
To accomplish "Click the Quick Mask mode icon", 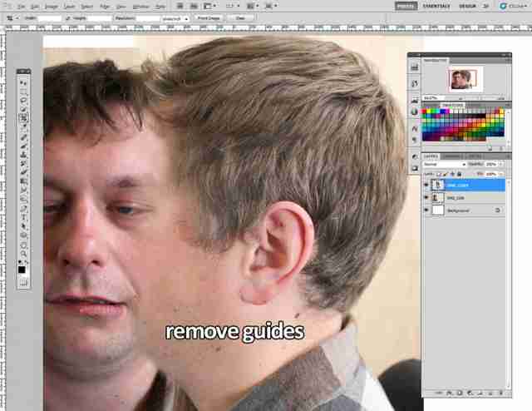I will (x=23, y=282).
